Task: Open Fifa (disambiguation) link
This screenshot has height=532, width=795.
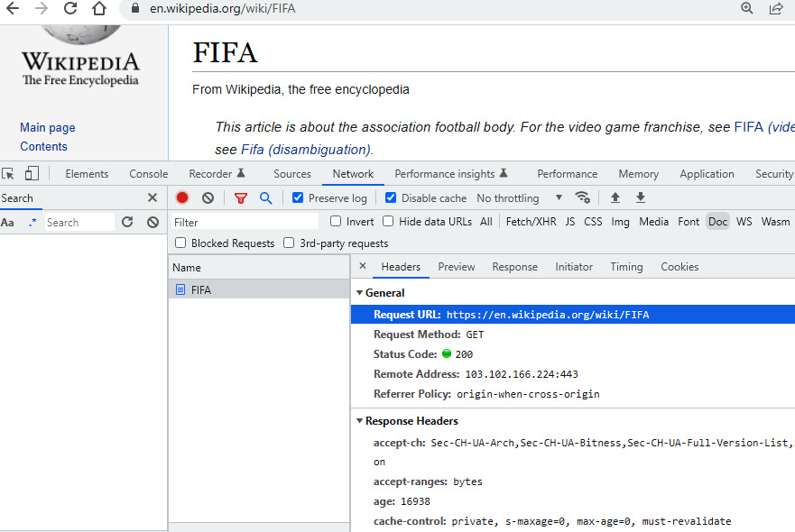Action: pyautogui.click(x=306, y=150)
